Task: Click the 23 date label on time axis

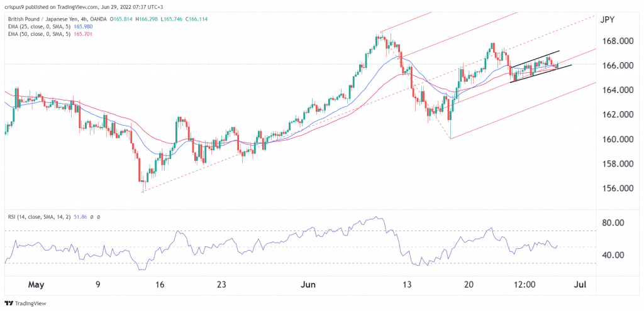Action: 222,285
